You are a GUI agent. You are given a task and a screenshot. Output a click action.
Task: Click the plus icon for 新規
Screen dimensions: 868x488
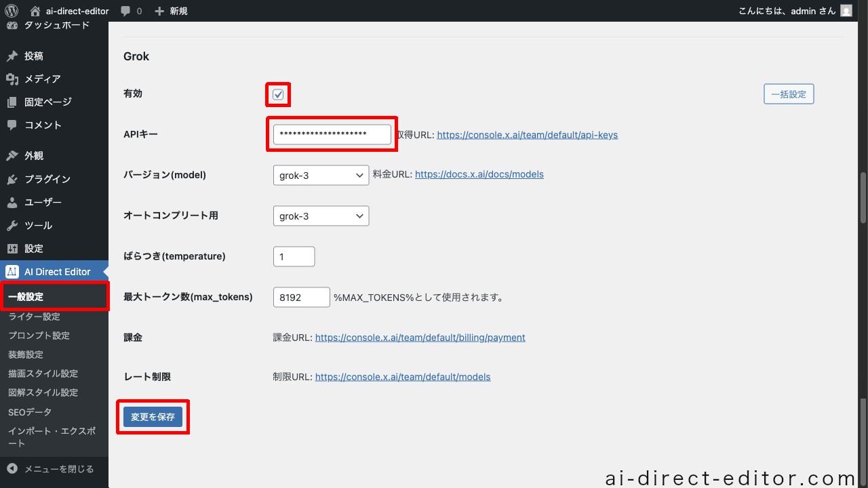(159, 11)
